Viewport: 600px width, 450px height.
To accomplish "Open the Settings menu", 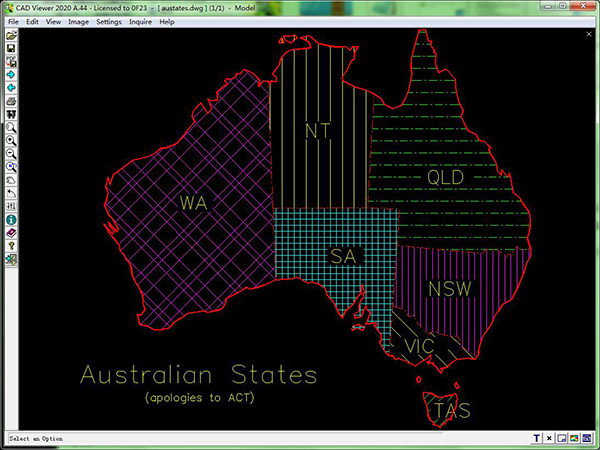I will [x=108, y=22].
